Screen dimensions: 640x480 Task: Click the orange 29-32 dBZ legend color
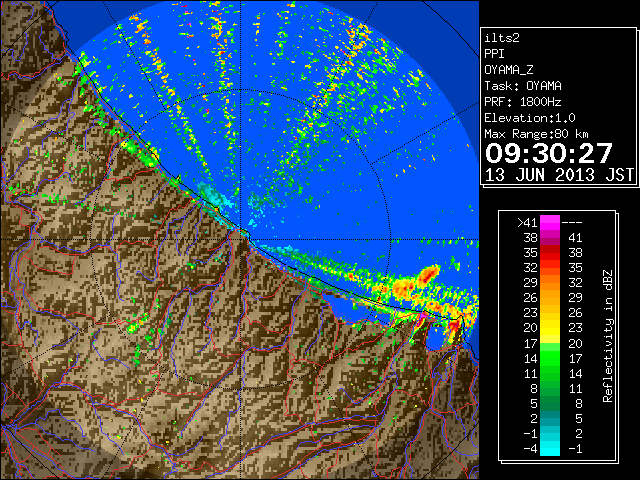click(550, 282)
